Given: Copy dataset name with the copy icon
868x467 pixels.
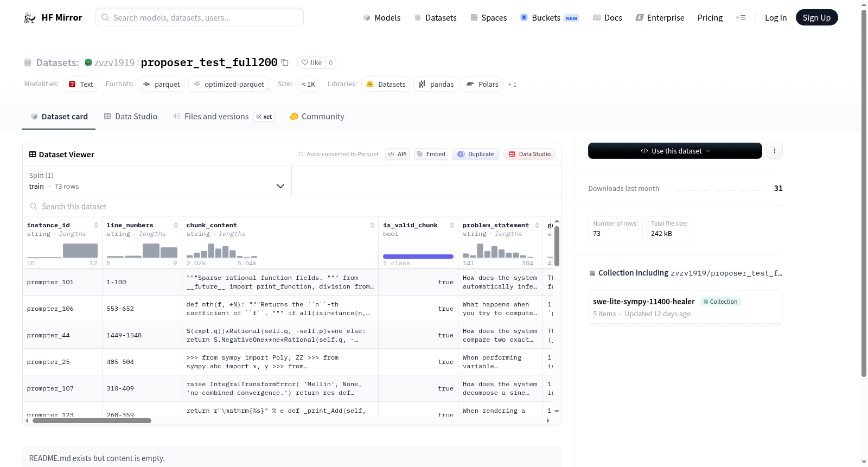Looking at the screenshot, I should (x=285, y=62).
